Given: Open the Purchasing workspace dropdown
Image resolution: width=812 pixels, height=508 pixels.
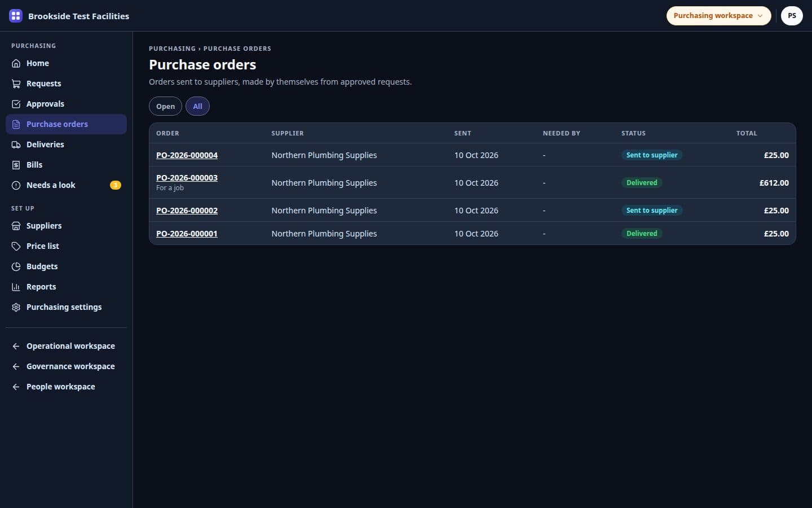Looking at the screenshot, I should pyautogui.click(x=718, y=16).
